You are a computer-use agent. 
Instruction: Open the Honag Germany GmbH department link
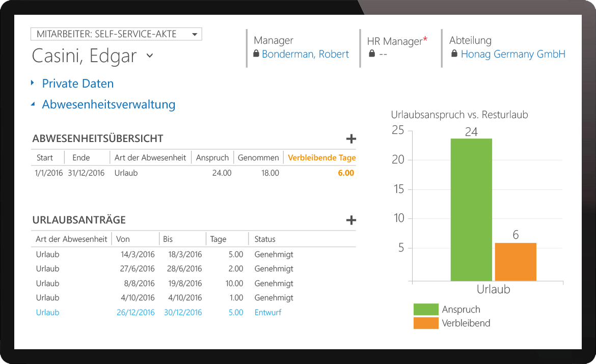click(512, 54)
